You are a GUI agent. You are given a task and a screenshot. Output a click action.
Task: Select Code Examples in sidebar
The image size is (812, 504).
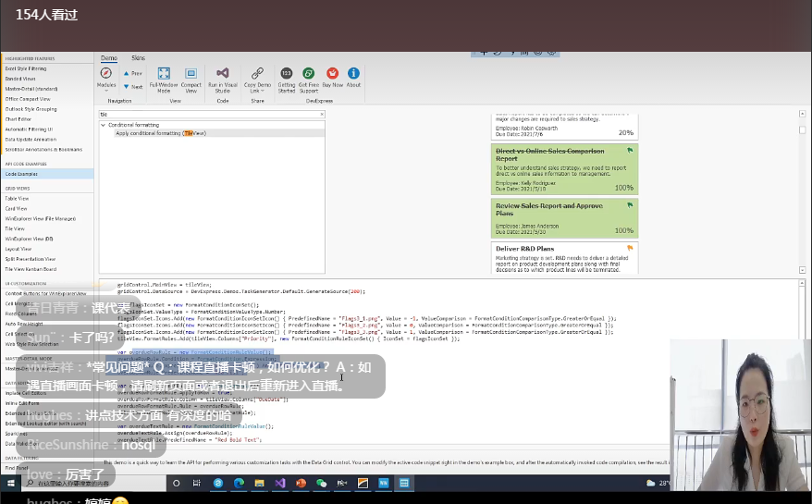pos(46,174)
